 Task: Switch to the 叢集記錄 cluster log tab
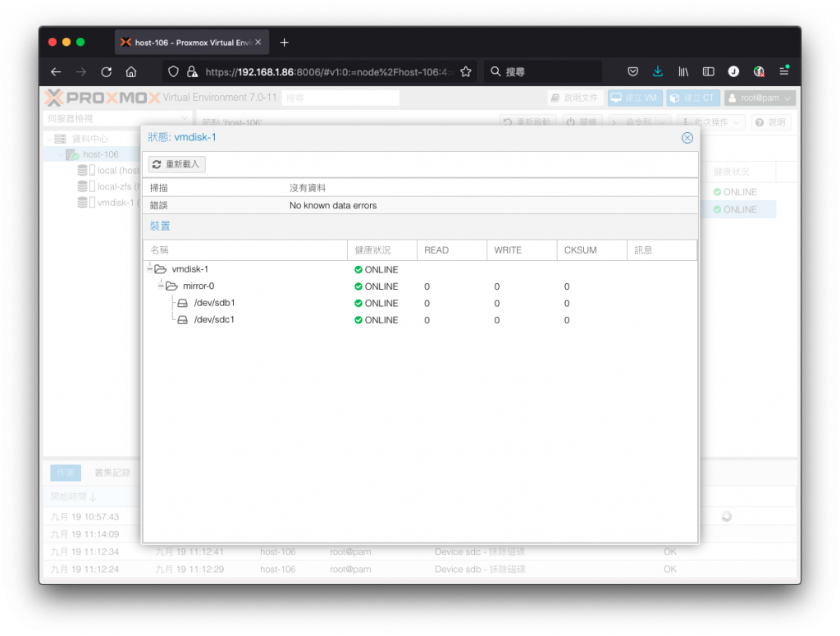click(112, 473)
